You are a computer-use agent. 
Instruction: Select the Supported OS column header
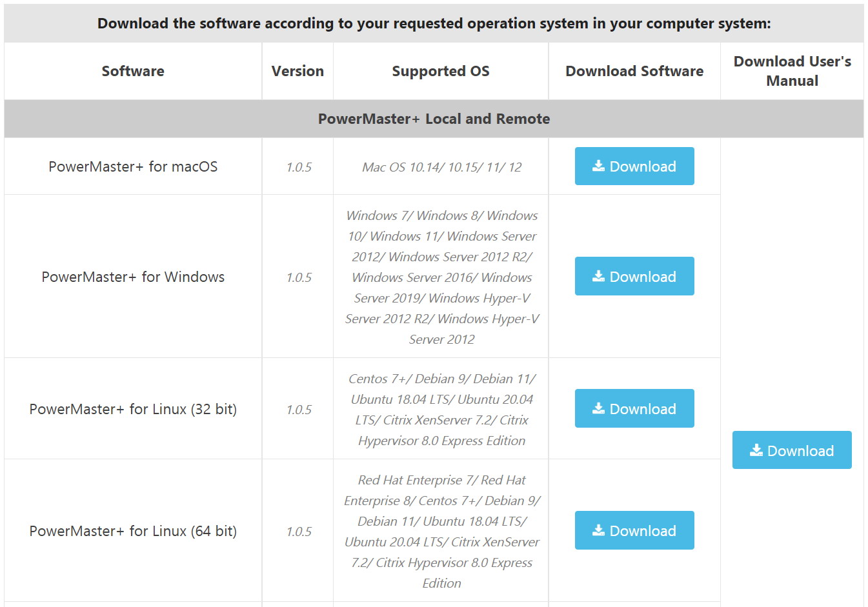click(441, 71)
